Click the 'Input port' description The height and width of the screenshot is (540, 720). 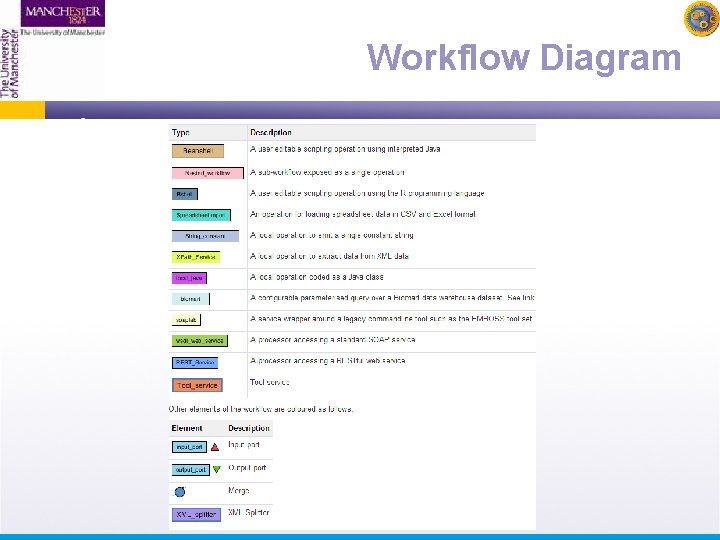pos(244,445)
